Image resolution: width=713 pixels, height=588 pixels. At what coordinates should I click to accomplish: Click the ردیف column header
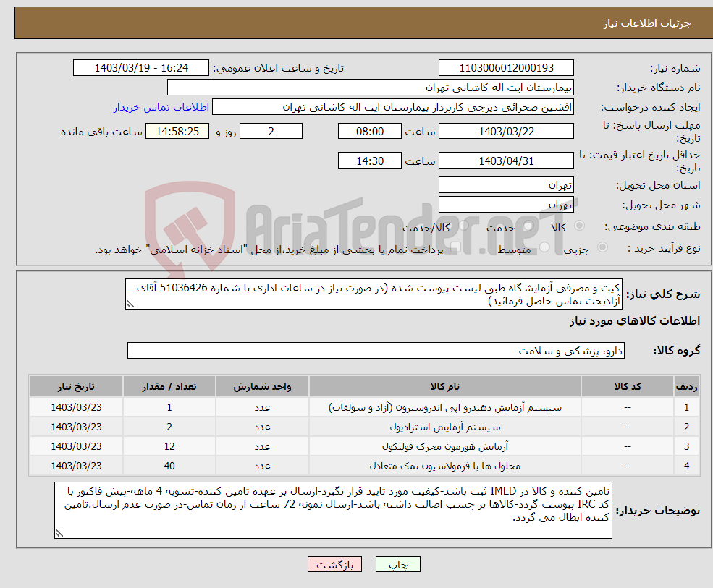tap(686, 387)
